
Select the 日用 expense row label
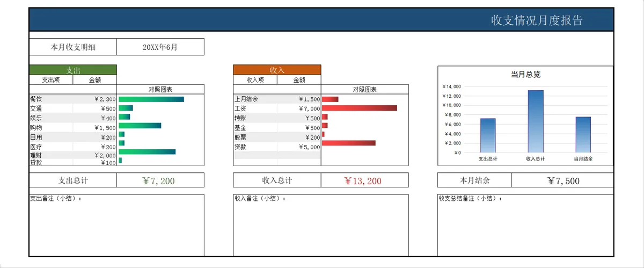click(x=36, y=137)
